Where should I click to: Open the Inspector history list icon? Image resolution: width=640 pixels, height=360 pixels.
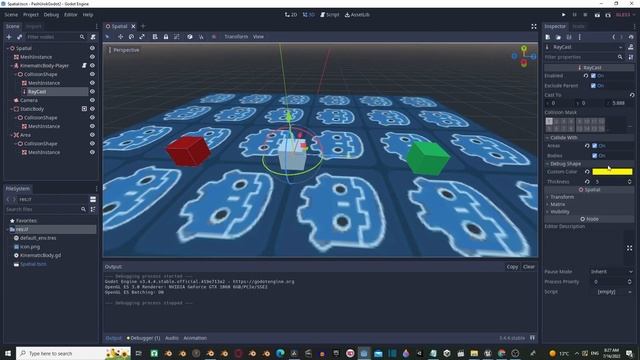[x=631, y=37]
